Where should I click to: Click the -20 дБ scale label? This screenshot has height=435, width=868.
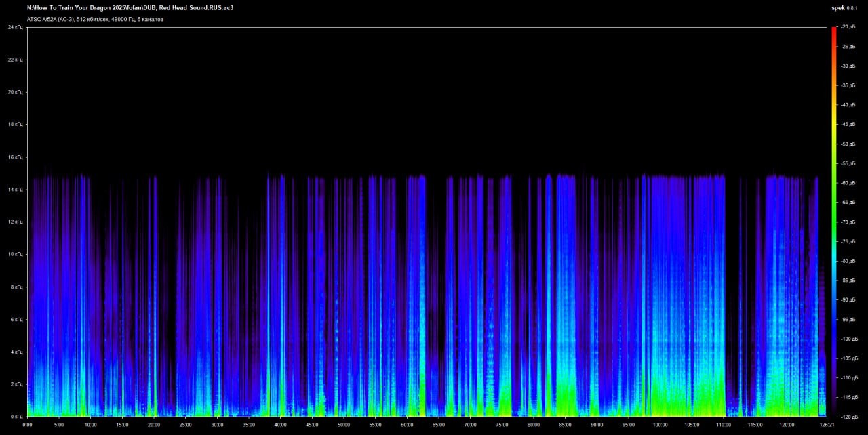point(848,27)
